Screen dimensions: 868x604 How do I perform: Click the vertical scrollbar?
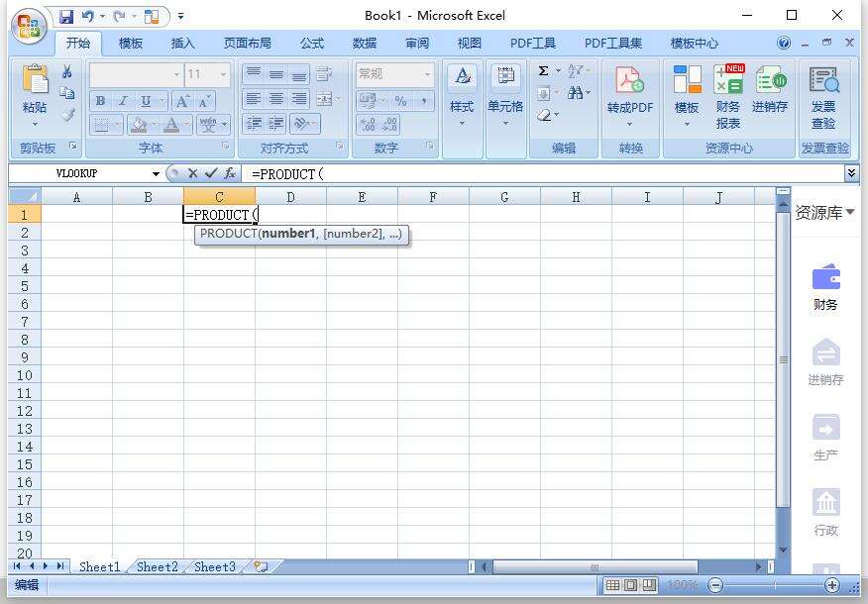pos(783,359)
